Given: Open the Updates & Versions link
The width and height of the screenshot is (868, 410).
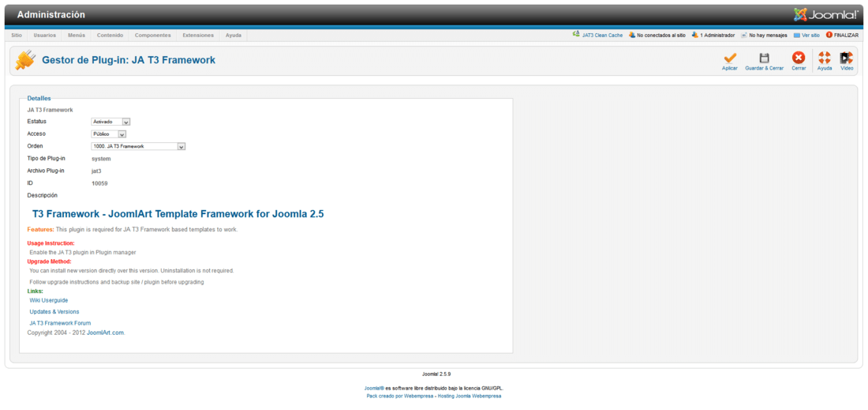Looking at the screenshot, I should tap(54, 312).
